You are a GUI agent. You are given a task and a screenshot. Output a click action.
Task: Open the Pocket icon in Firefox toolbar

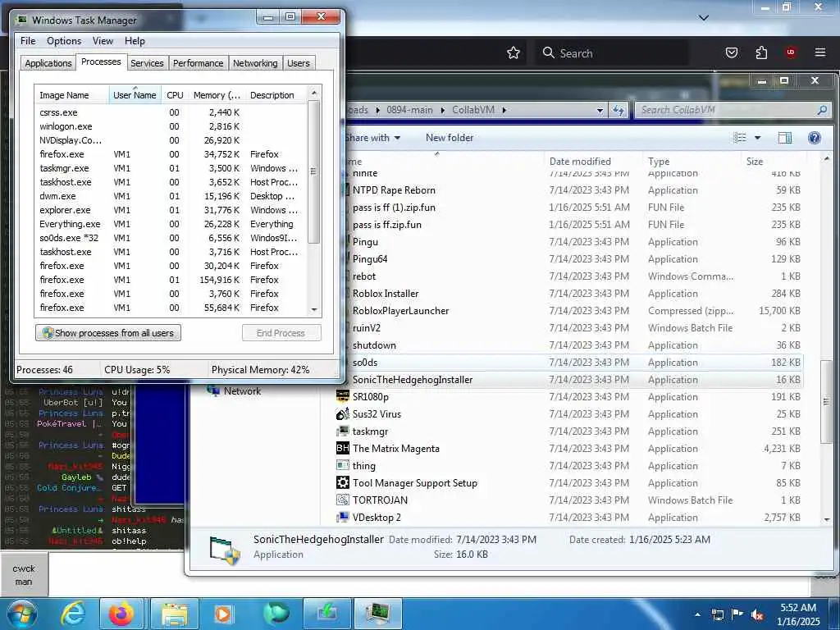[732, 52]
